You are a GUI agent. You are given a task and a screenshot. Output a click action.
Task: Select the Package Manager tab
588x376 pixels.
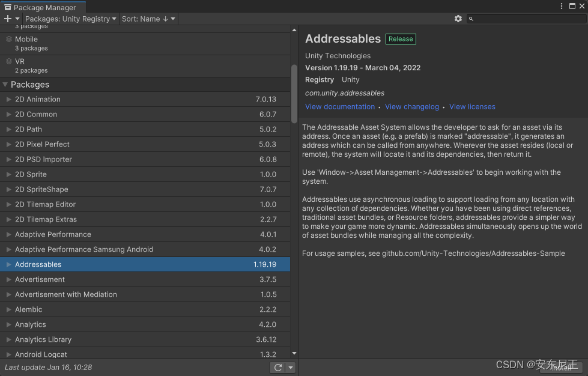tap(43, 7)
